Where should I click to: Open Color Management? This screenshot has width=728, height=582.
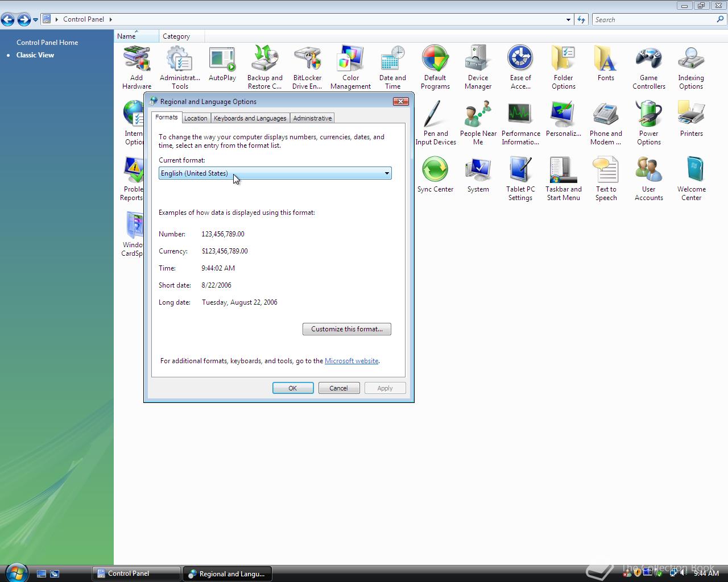[350, 67]
